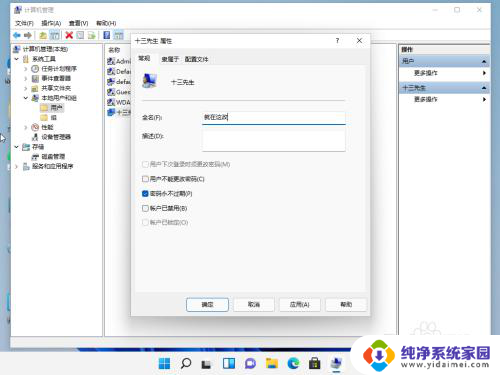
Task: Click the greyed 用户下次登录时须更改密码(M) checkbox
Action: [x=145, y=164]
